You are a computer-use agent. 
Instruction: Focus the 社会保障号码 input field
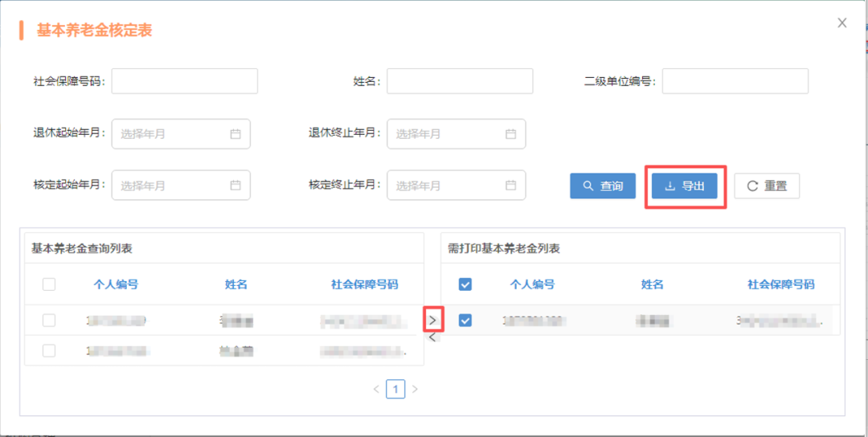tap(184, 81)
